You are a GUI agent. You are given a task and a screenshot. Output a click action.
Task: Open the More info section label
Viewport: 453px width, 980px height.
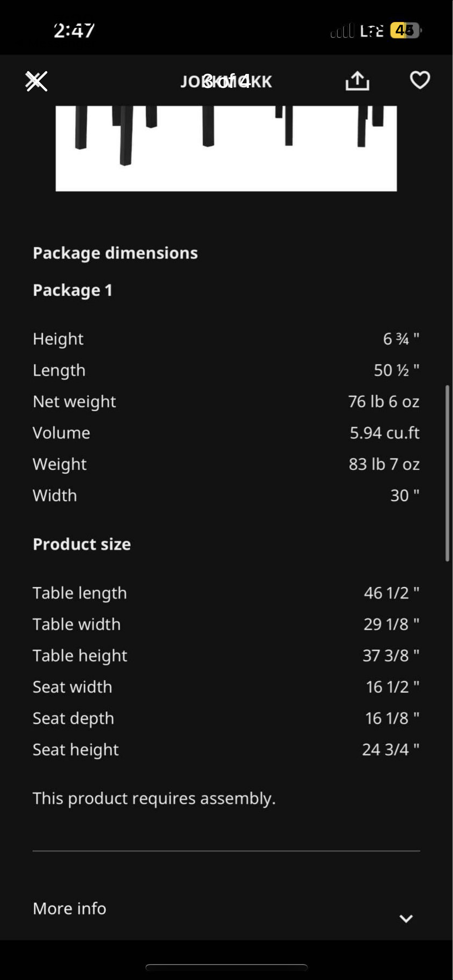click(69, 908)
